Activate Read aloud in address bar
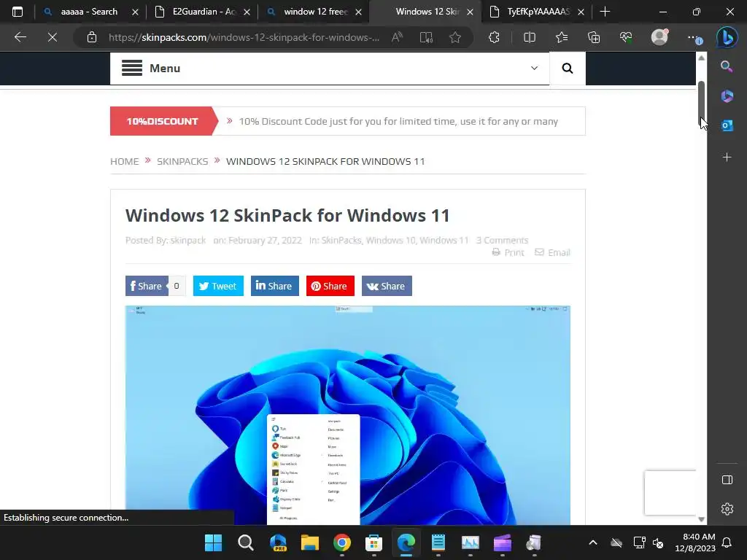This screenshot has width=747, height=560. pyautogui.click(x=398, y=37)
